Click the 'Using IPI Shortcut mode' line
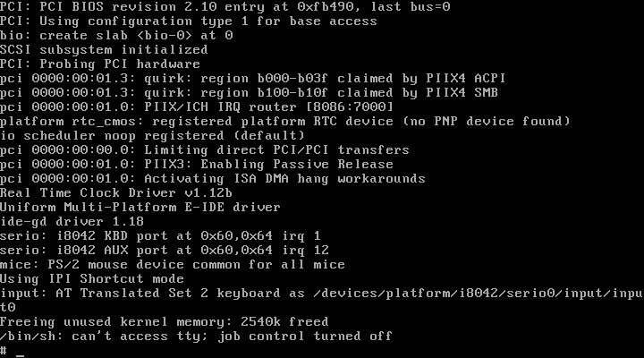Screen dimensions: 644x358 [92, 278]
